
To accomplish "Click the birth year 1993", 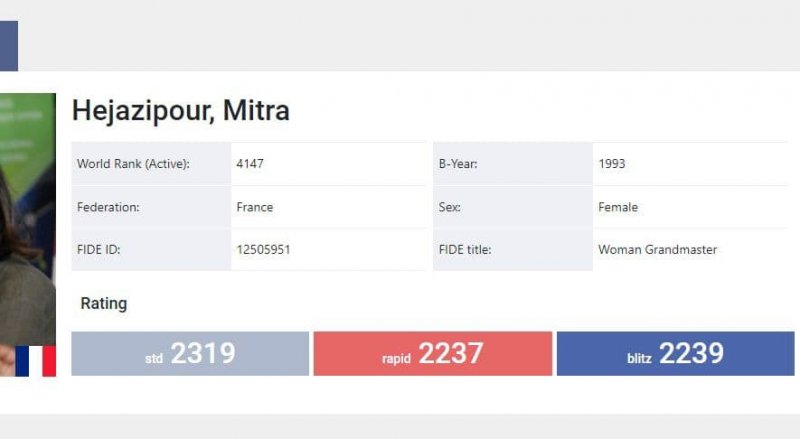I will point(612,164).
